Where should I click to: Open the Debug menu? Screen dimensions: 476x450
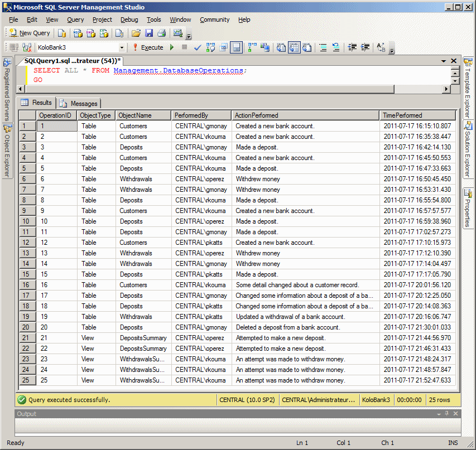(x=129, y=20)
